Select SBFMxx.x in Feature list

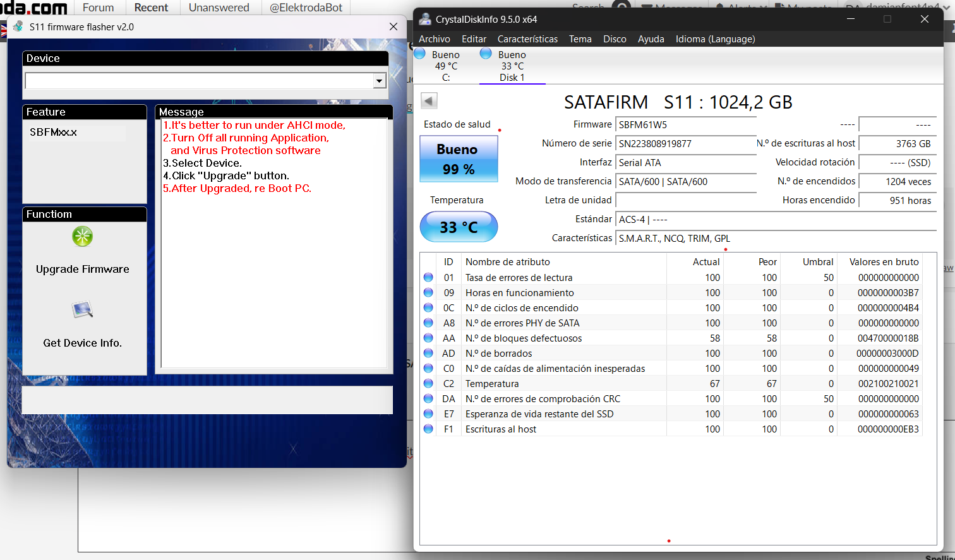pyautogui.click(x=53, y=132)
